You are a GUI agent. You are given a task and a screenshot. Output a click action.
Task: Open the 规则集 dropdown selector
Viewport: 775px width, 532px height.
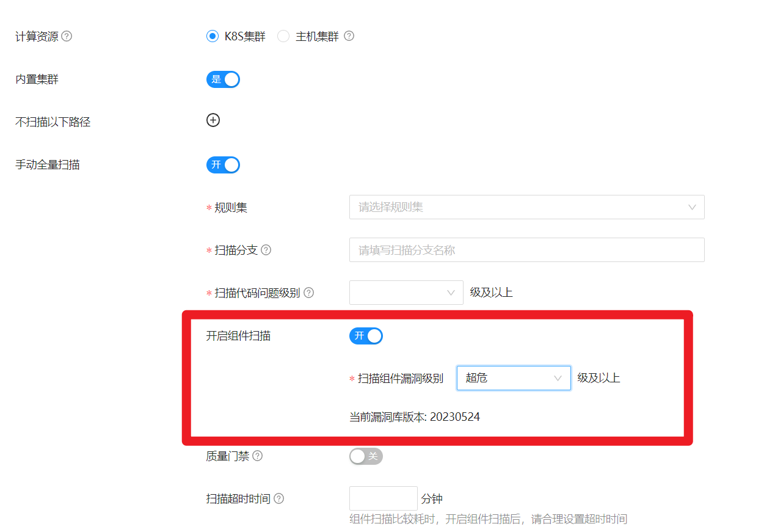pos(526,207)
